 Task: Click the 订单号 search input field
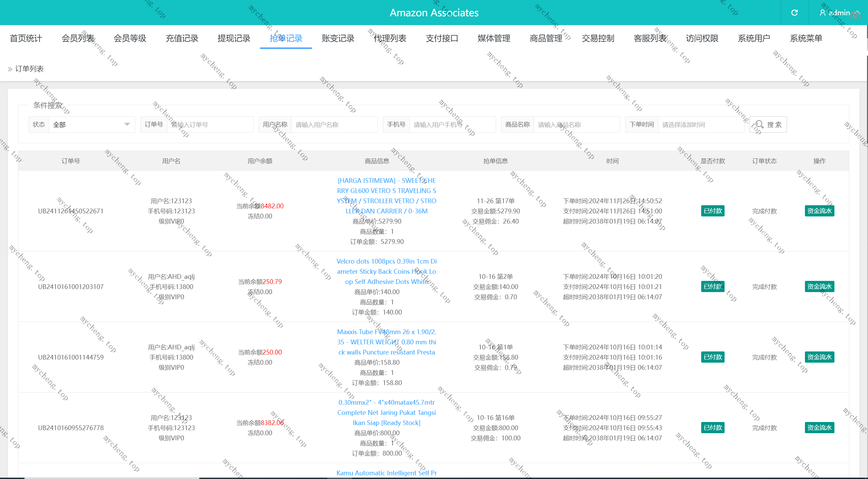[210, 124]
